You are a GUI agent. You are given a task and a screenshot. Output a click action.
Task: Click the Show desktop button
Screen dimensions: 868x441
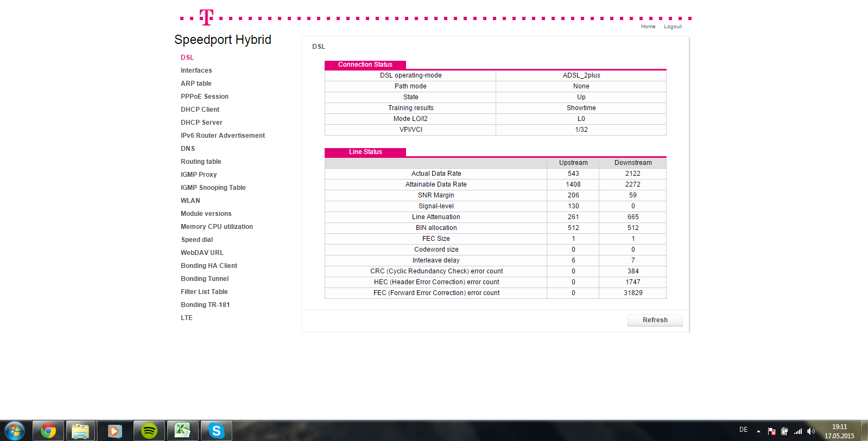click(864, 431)
